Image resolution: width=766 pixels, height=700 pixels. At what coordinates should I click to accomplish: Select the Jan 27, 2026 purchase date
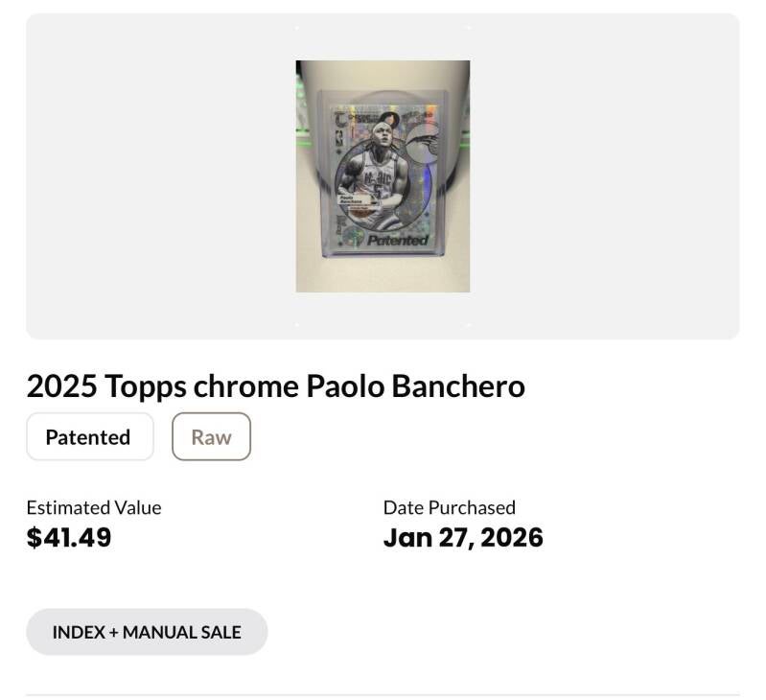(463, 537)
